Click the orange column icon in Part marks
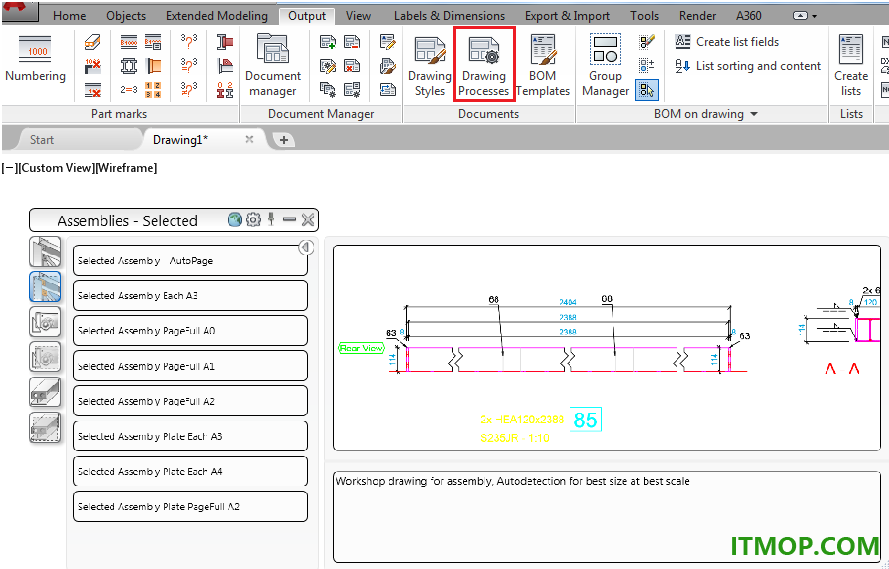Image resolution: width=889 pixels, height=569 pixels. point(153,66)
